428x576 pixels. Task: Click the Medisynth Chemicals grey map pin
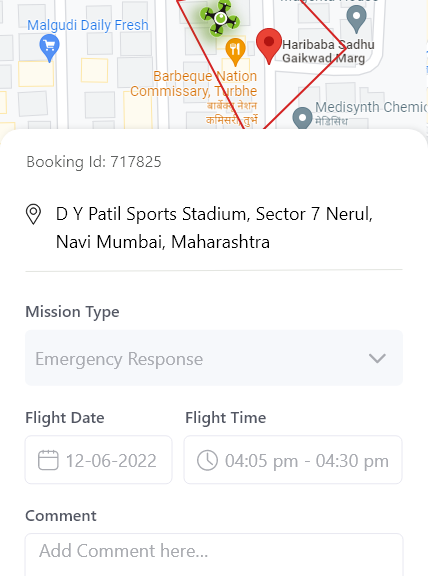302,118
